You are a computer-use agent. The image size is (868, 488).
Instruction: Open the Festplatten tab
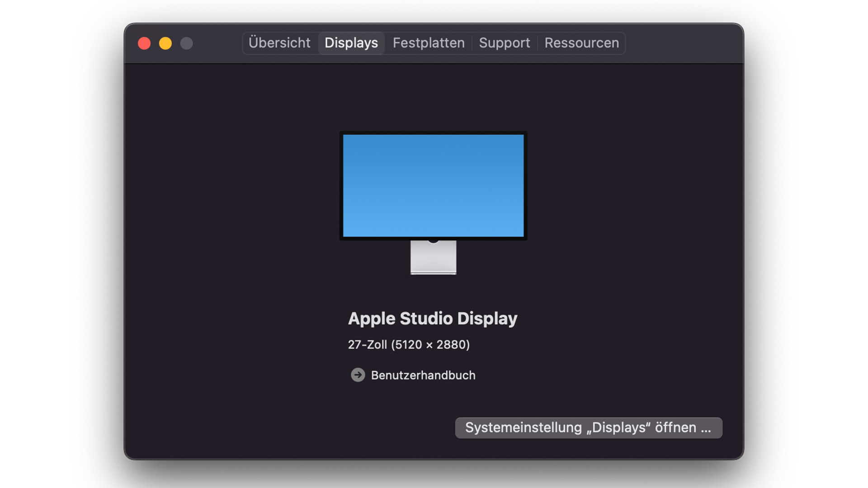(428, 43)
